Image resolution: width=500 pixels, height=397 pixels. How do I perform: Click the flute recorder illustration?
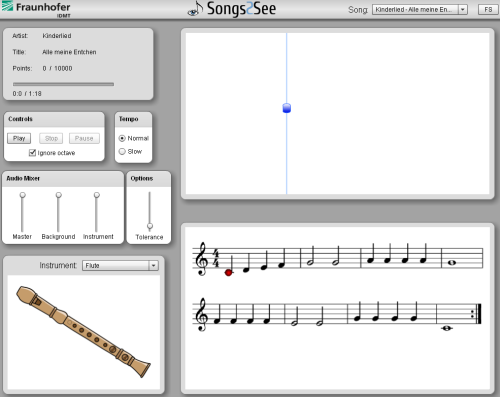(83, 331)
